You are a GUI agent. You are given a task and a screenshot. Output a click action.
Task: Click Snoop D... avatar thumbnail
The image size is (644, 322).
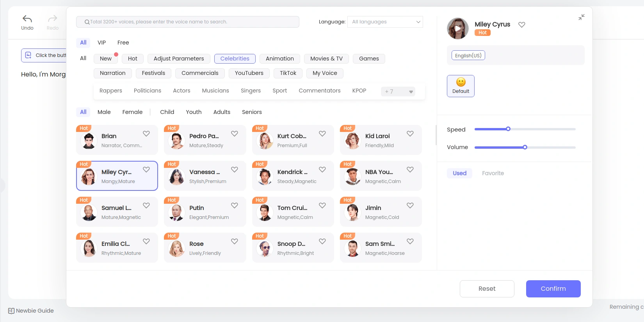265,249
